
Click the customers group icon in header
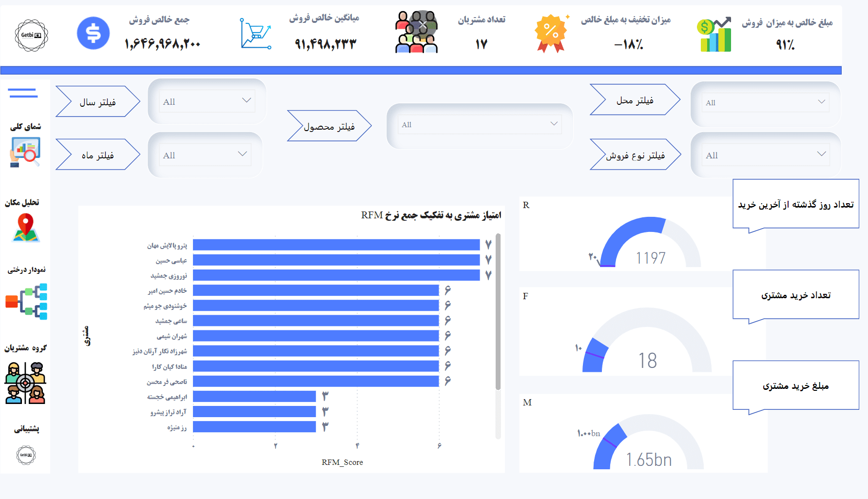point(416,32)
